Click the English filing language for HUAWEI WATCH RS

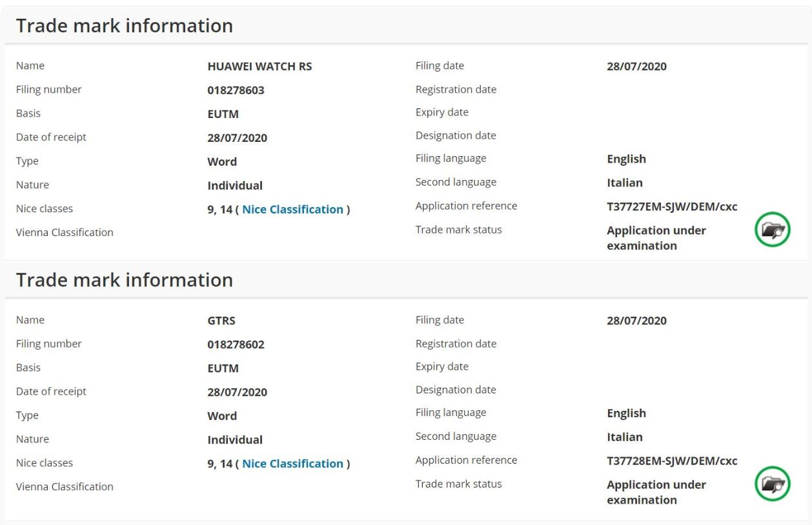coord(626,159)
